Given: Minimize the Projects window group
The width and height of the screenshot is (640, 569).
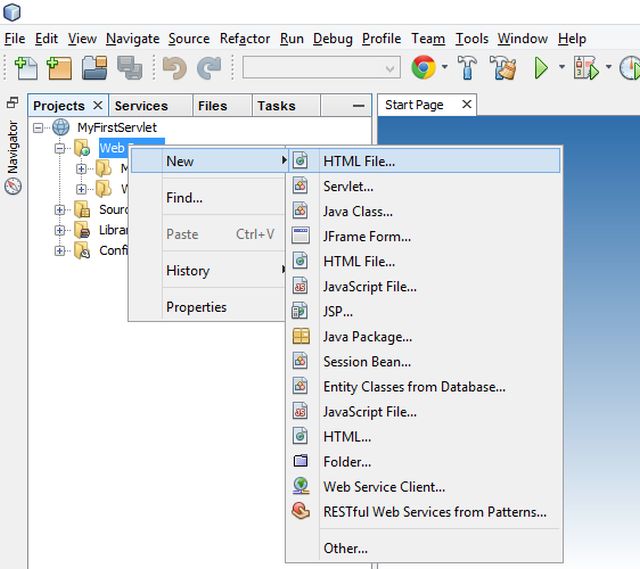Looking at the screenshot, I should pos(358,106).
